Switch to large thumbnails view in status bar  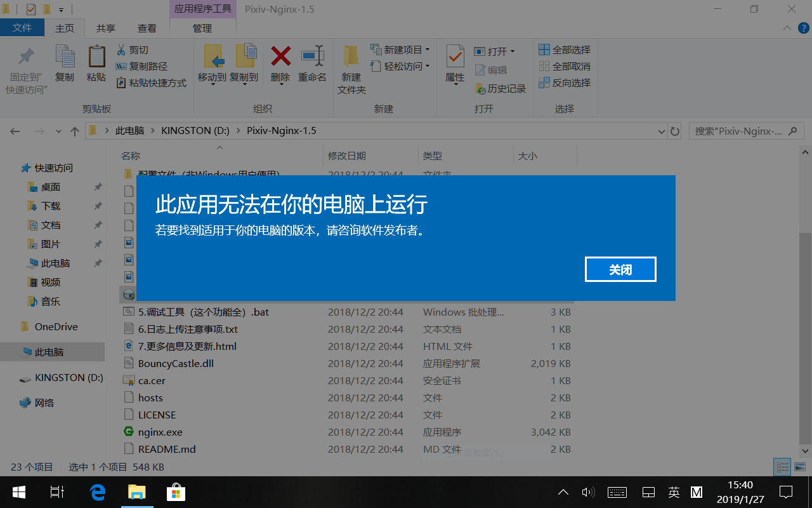799,467
